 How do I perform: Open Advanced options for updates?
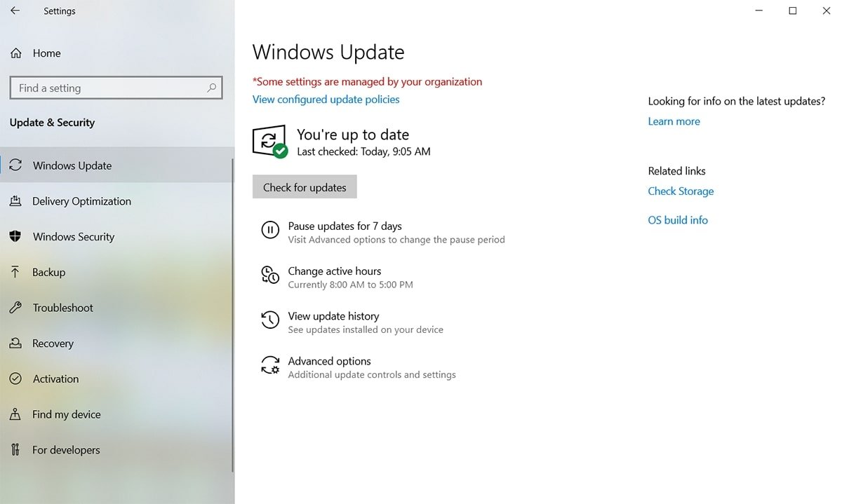click(x=329, y=361)
